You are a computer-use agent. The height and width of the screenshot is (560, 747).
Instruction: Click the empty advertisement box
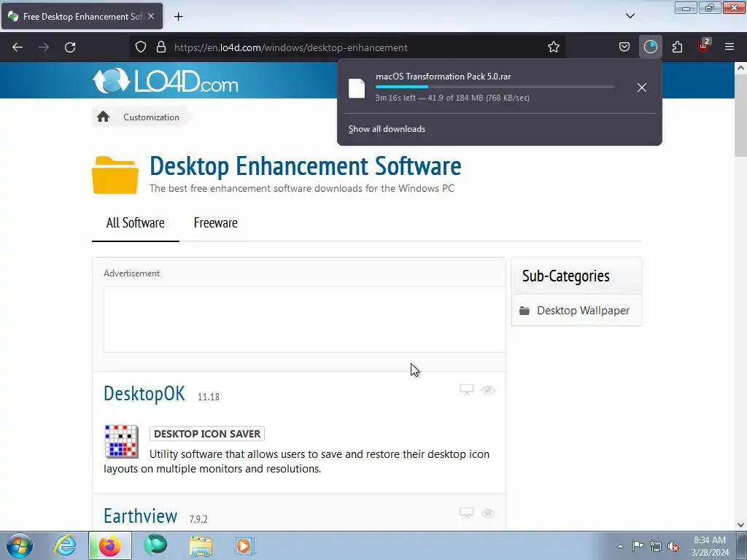point(304,319)
